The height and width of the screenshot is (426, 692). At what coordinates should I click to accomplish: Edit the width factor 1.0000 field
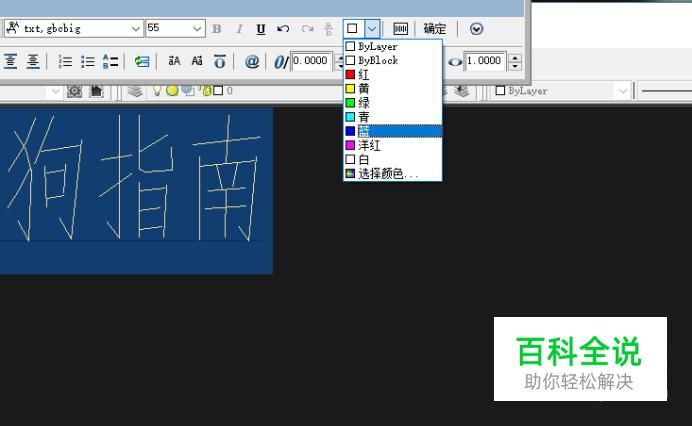coord(485,61)
